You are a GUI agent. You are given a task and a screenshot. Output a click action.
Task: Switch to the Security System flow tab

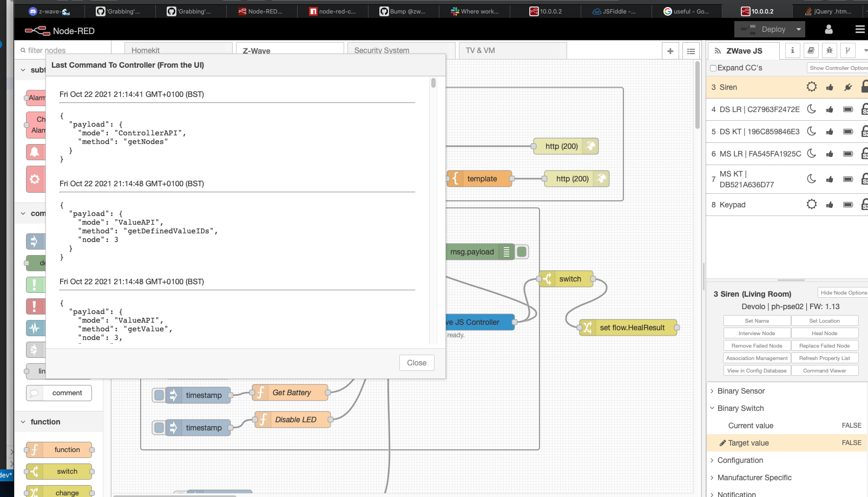(x=401, y=50)
